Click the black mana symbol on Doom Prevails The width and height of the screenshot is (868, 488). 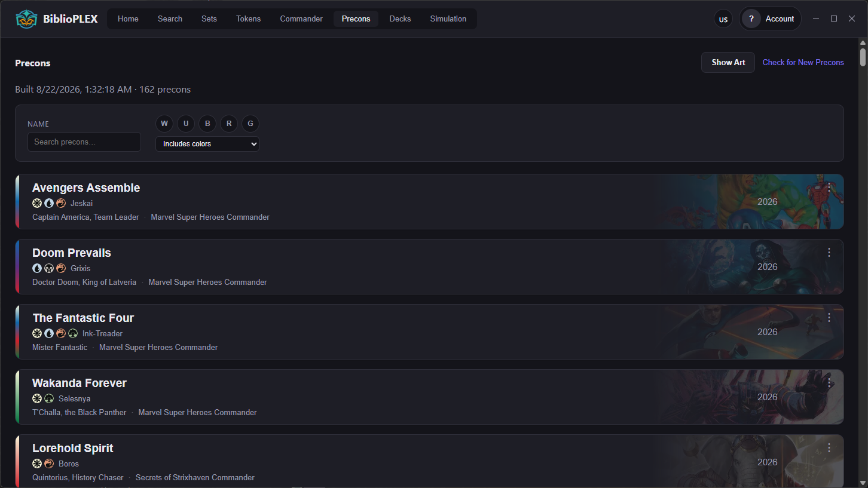pyautogui.click(x=49, y=268)
